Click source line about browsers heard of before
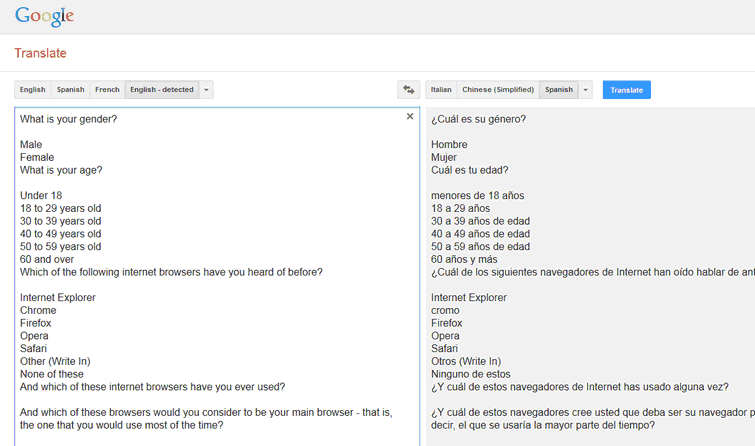This screenshot has height=446, width=755. point(171,272)
